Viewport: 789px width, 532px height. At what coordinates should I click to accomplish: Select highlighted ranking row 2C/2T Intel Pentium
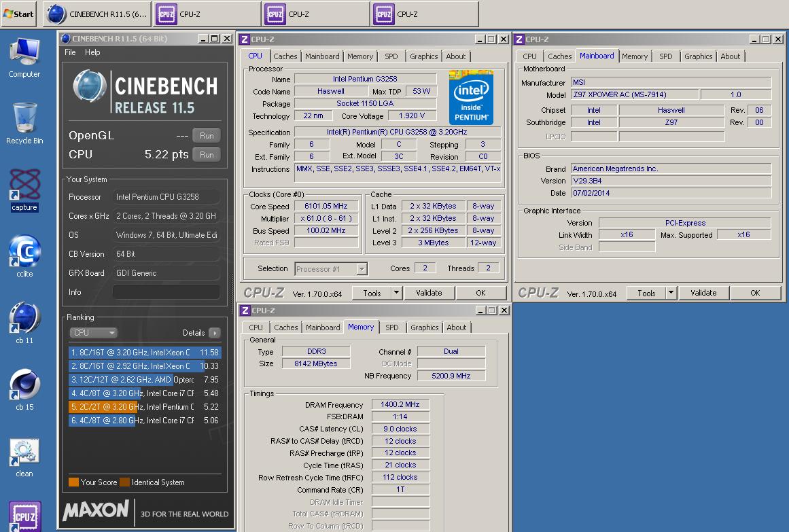point(145,407)
